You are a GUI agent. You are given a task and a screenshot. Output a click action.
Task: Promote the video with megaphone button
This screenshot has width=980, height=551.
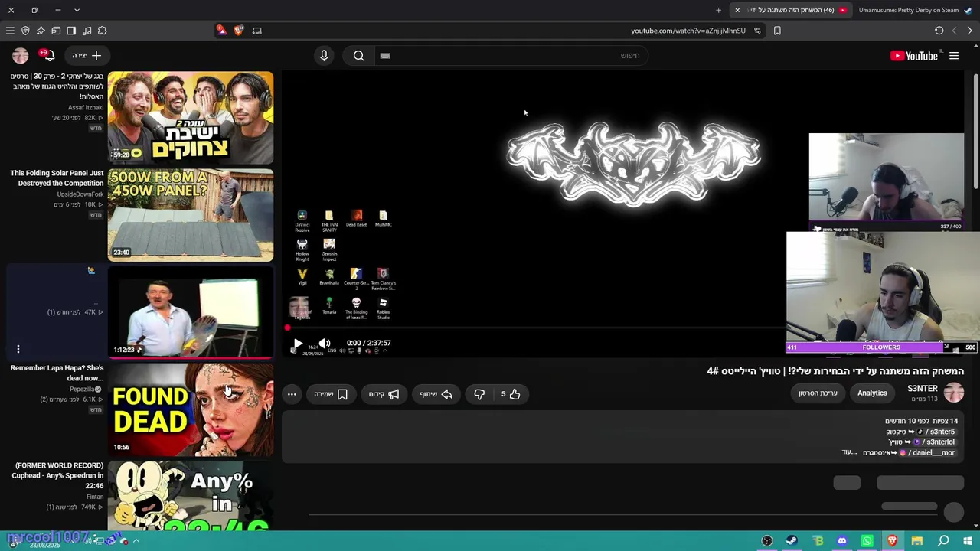coord(384,394)
